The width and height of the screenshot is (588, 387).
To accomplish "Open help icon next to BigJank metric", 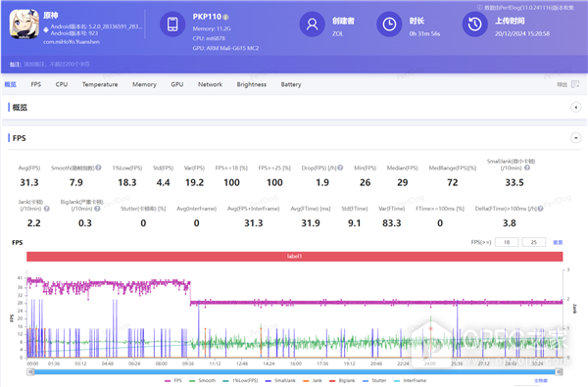I will tap(97, 209).
